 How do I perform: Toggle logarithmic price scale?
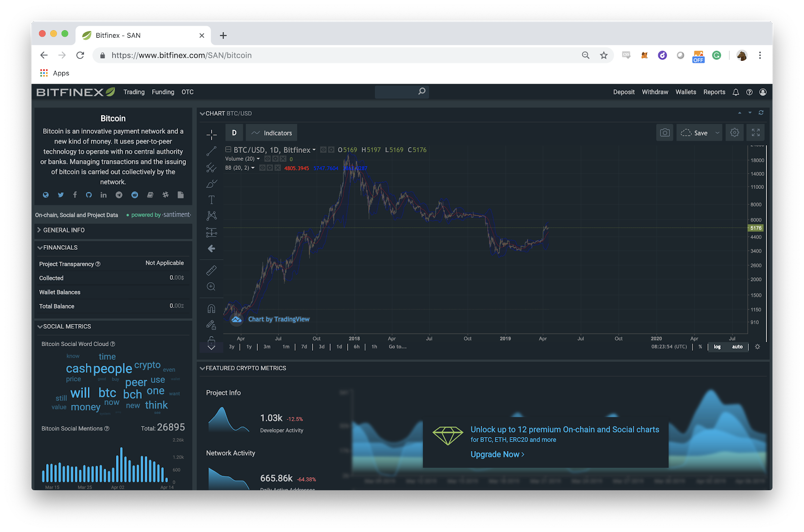(x=717, y=347)
